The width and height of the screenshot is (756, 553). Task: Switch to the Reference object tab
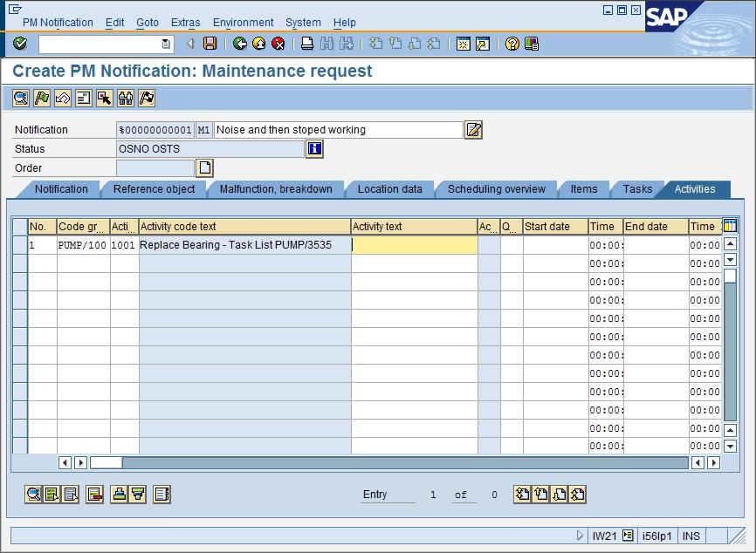click(154, 189)
